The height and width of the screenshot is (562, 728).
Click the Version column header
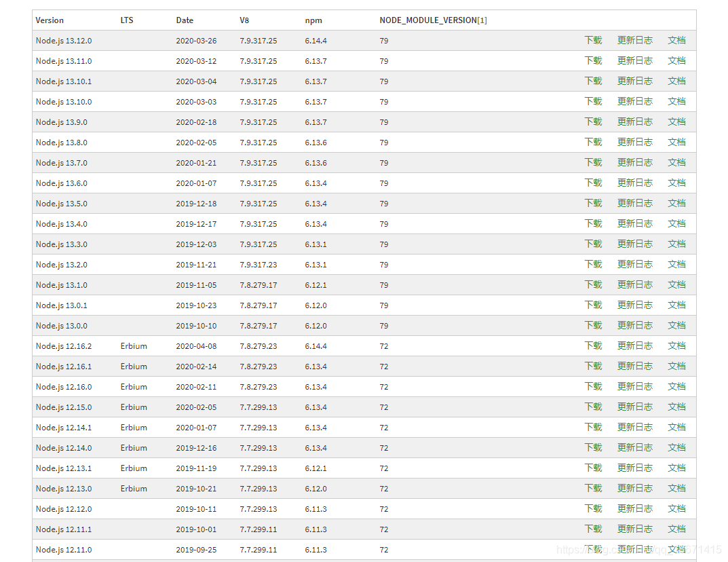50,20
